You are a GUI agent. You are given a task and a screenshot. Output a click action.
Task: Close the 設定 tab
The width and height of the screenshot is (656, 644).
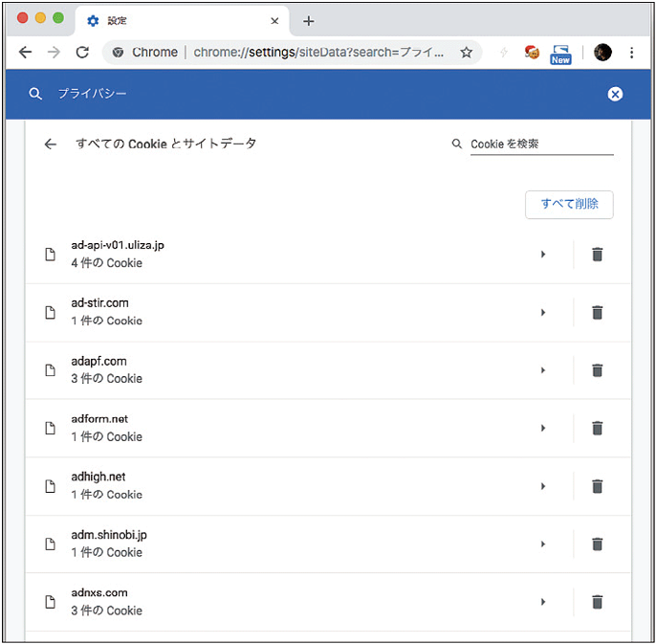point(274,20)
